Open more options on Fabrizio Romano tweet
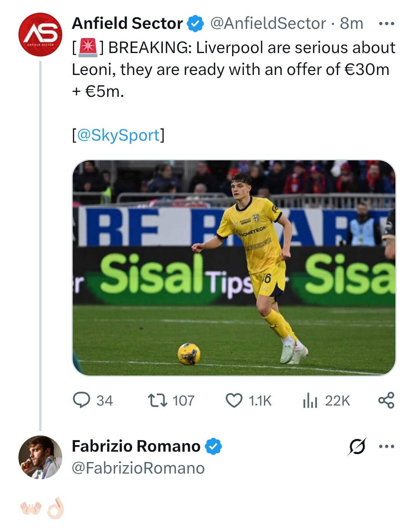 [386, 447]
